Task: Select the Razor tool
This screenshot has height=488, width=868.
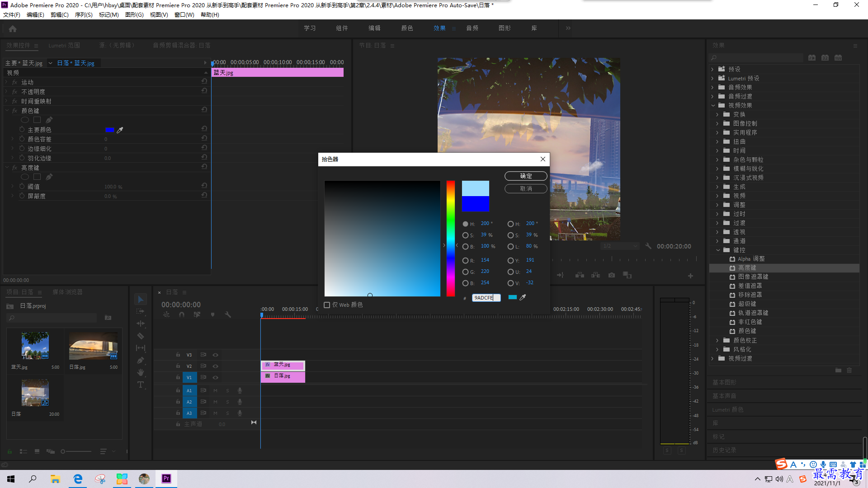Action: click(140, 336)
